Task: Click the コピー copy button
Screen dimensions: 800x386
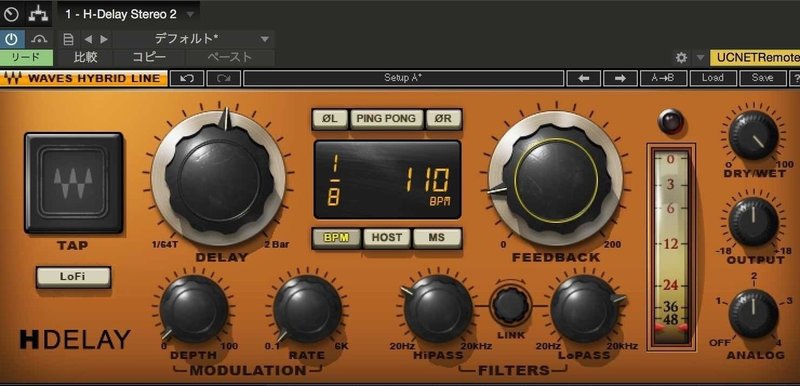Action: pyautogui.click(x=149, y=58)
